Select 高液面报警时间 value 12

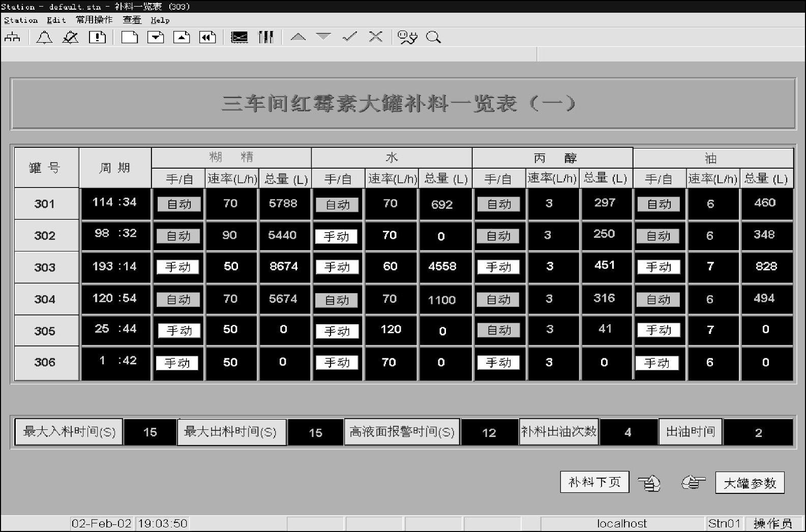tap(489, 432)
